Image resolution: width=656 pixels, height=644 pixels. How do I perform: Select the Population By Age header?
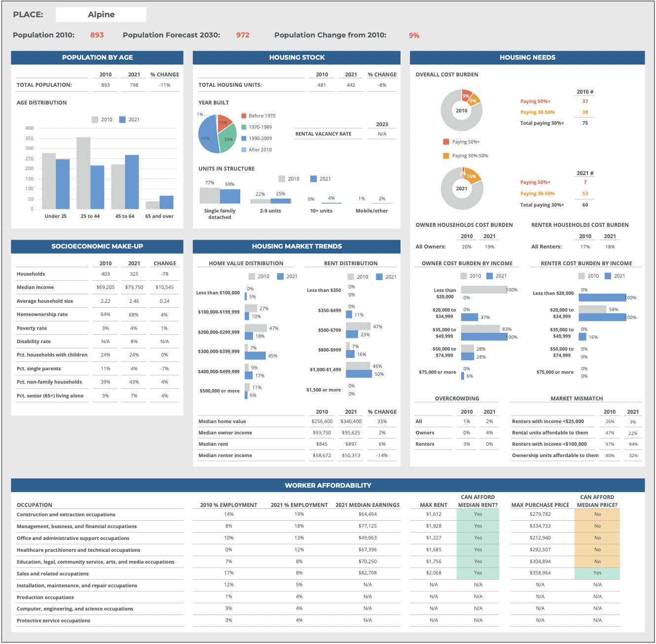(97, 58)
